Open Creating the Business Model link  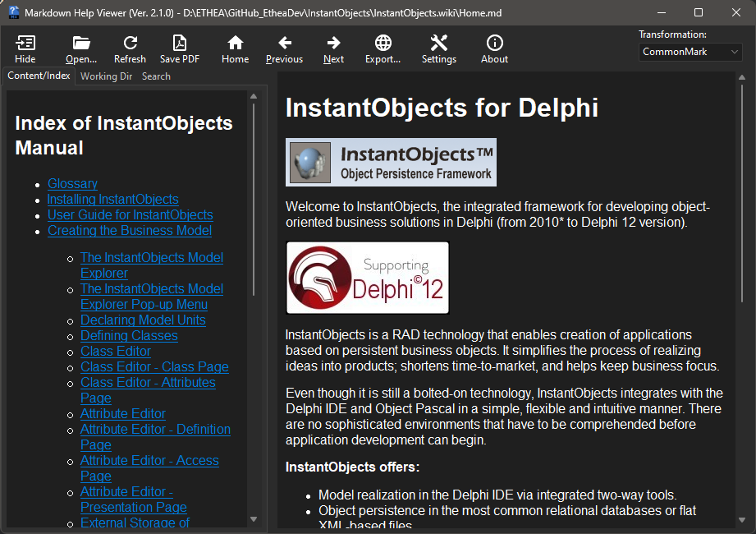click(x=129, y=231)
